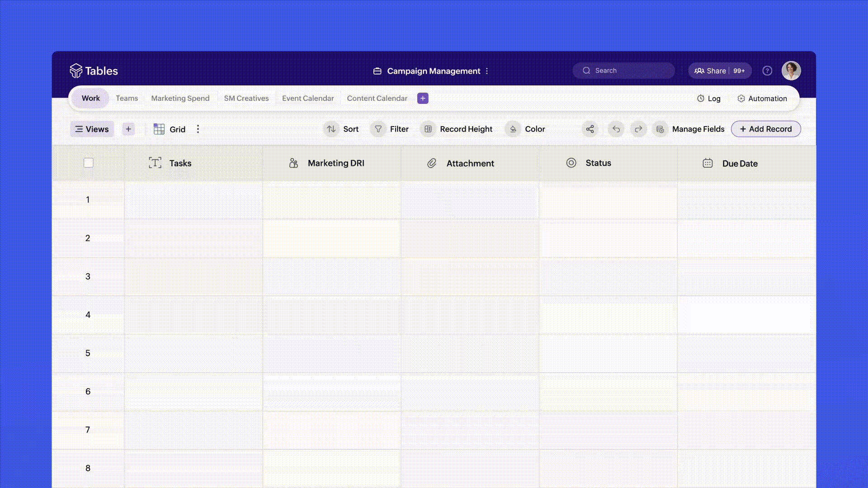Click the Record Height icon
The width and height of the screenshot is (868, 488).
click(x=428, y=129)
